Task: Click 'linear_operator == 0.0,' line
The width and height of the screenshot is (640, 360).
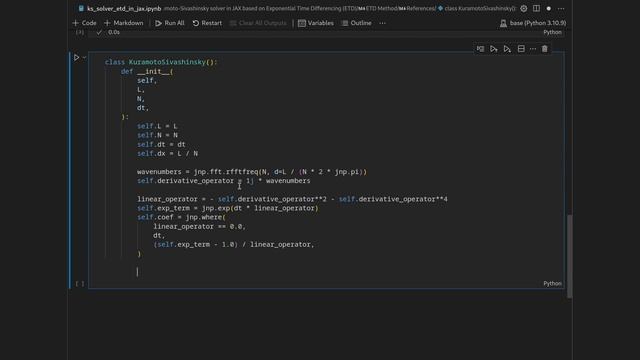Action: (200, 227)
